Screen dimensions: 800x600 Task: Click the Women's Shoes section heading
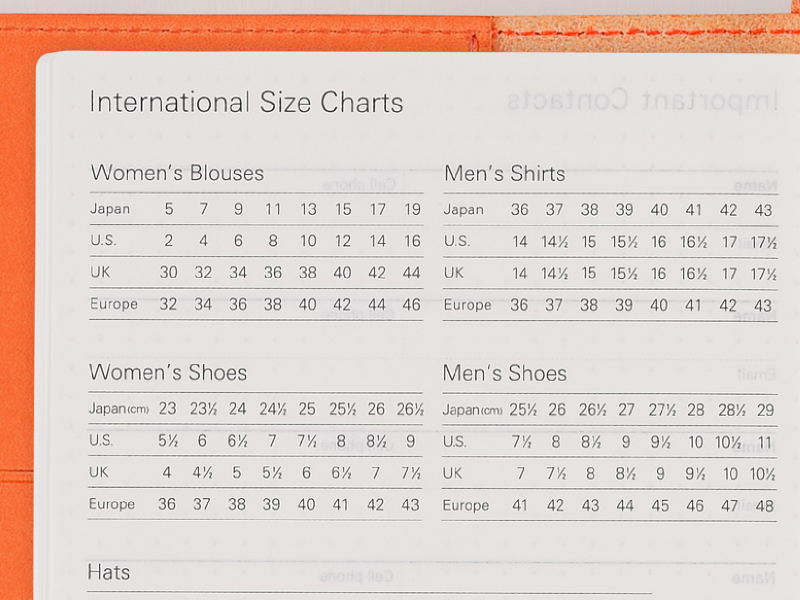click(x=168, y=373)
